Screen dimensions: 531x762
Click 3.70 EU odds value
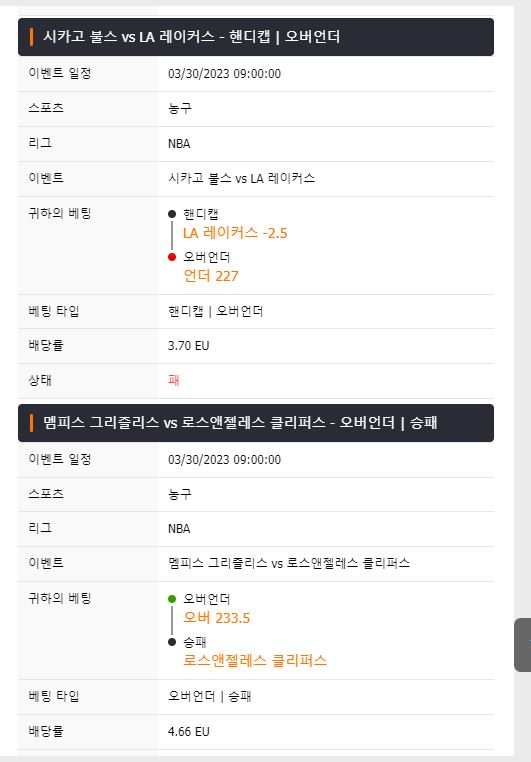pos(188,346)
